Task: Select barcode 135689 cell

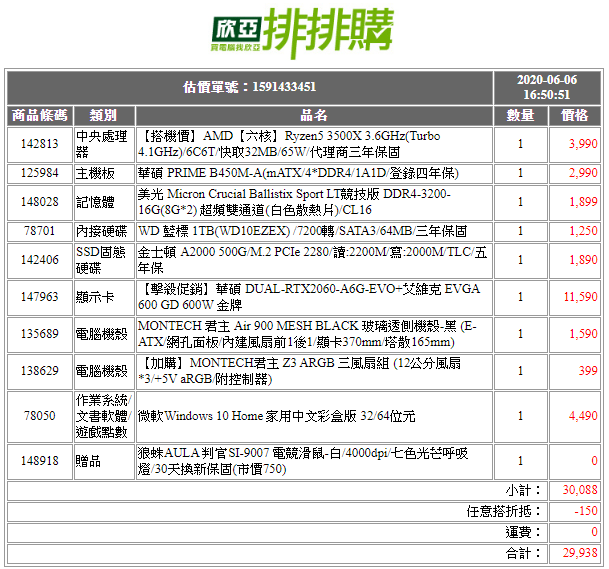Action: [40, 334]
